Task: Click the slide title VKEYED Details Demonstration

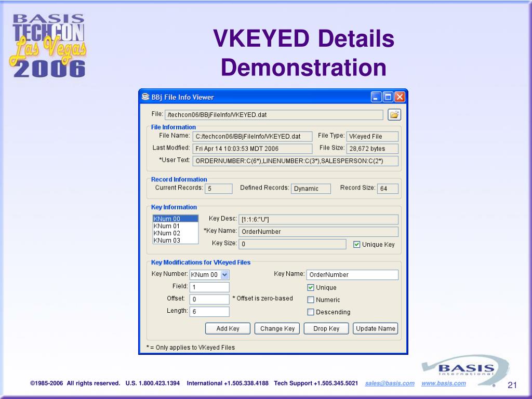Action: pyautogui.click(x=303, y=52)
